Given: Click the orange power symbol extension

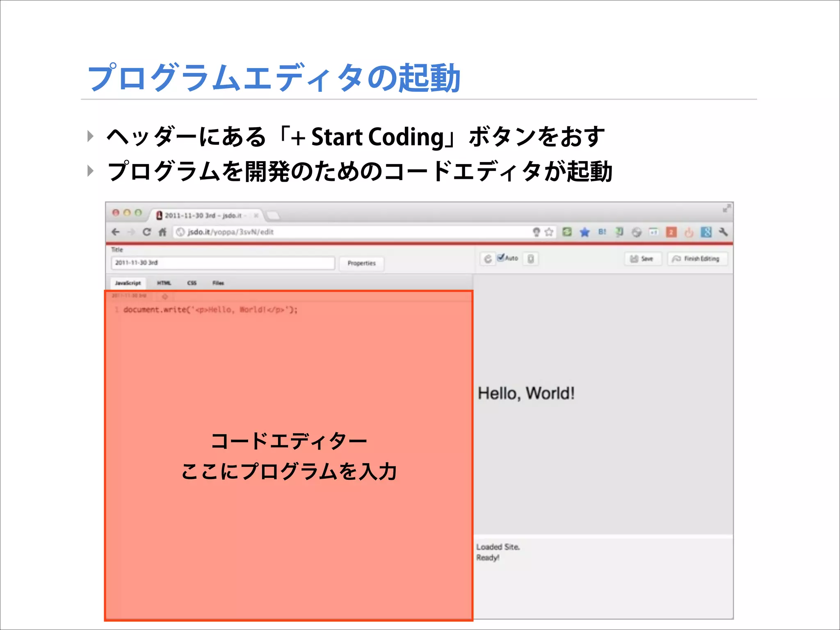Looking at the screenshot, I should [689, 233].
